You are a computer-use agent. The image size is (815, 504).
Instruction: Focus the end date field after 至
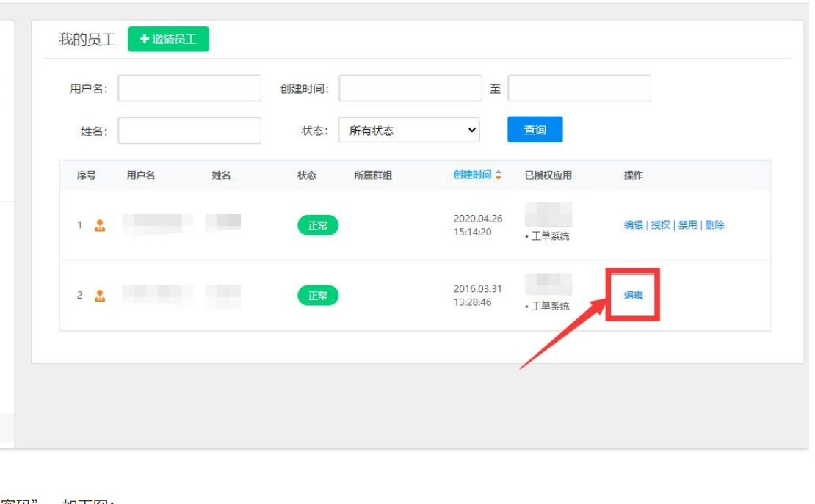579,88
